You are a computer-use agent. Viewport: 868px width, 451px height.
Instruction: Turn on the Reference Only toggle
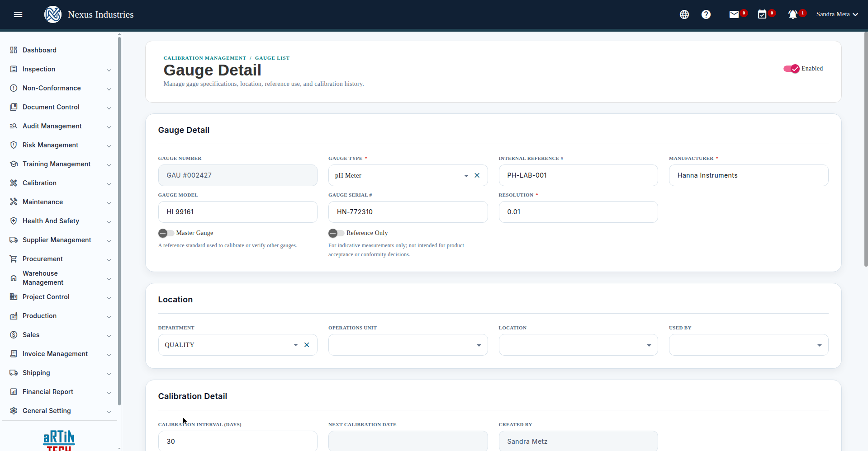(337, 233)
